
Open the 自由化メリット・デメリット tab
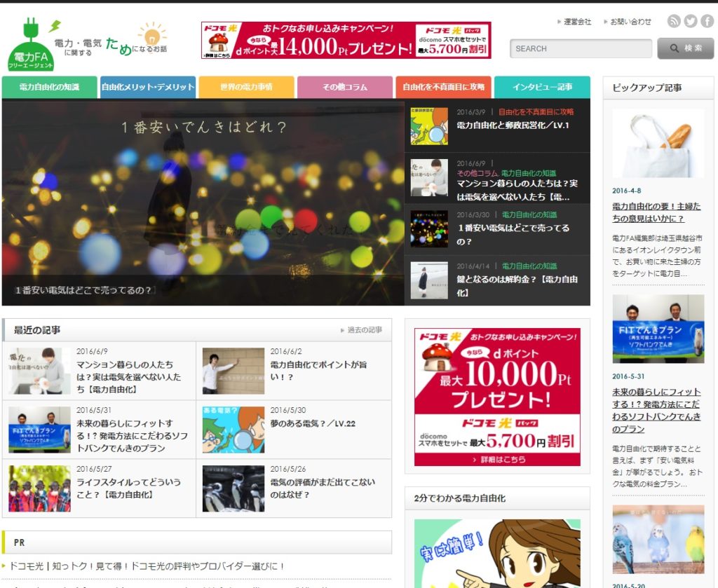[147, 88]
